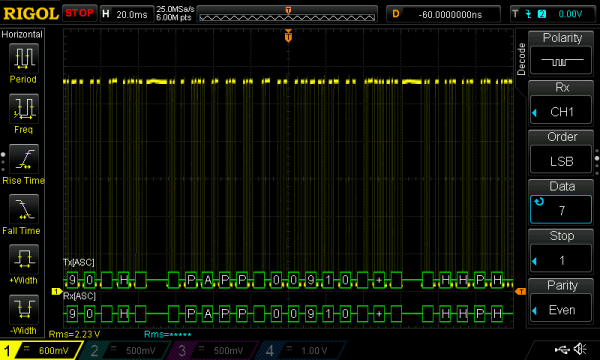The height and width of the screenshot is (360, 600).
Task: Click the memory depth 6.00M pts readout
Action: (x=174, y=18)
